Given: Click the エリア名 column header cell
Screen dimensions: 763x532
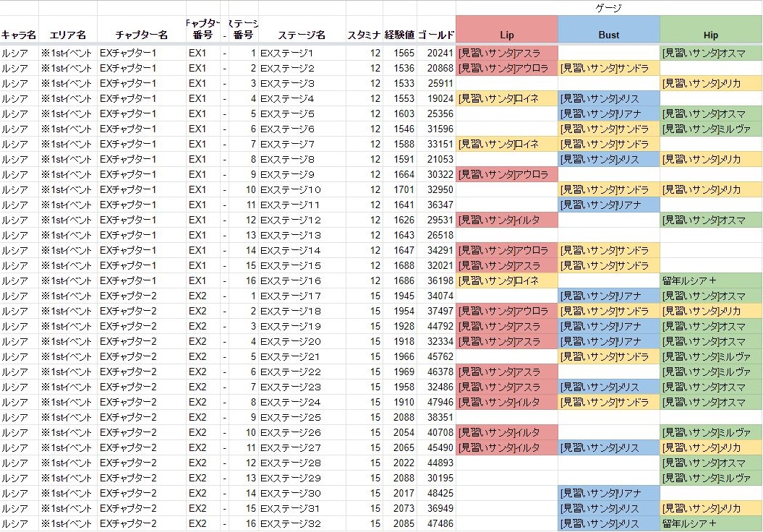Looking at the screenshot, I should pyautogui.click(x=67, y=35).
